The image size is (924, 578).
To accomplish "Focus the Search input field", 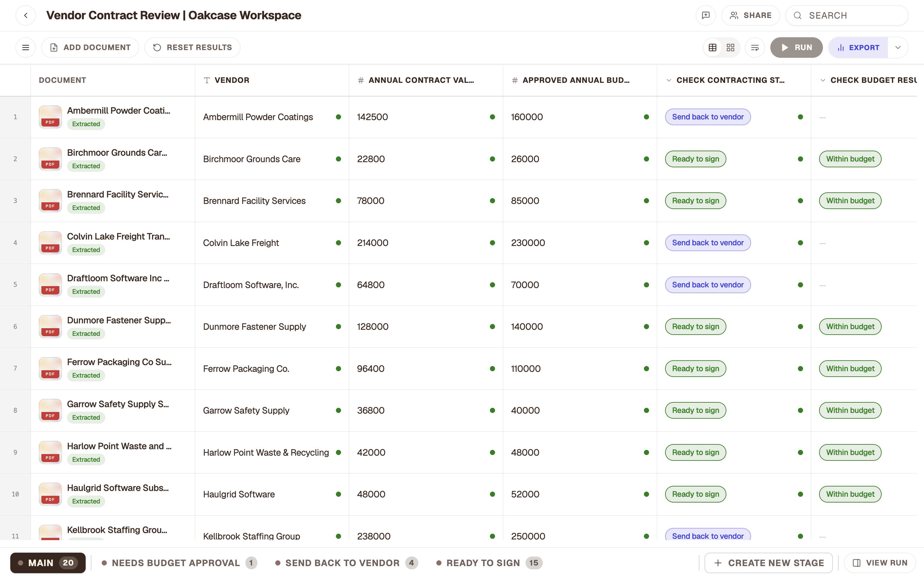I will (x=847, y=15).
